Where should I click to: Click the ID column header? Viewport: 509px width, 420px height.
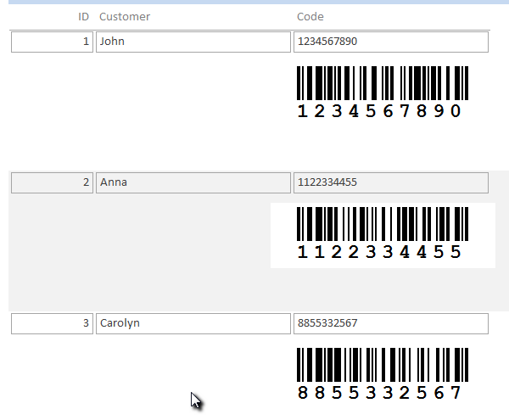[x=83, y=17]
